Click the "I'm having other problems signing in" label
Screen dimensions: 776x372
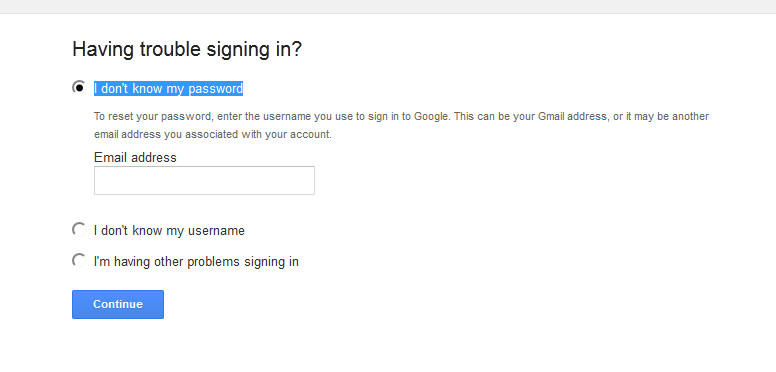[196, 261]
